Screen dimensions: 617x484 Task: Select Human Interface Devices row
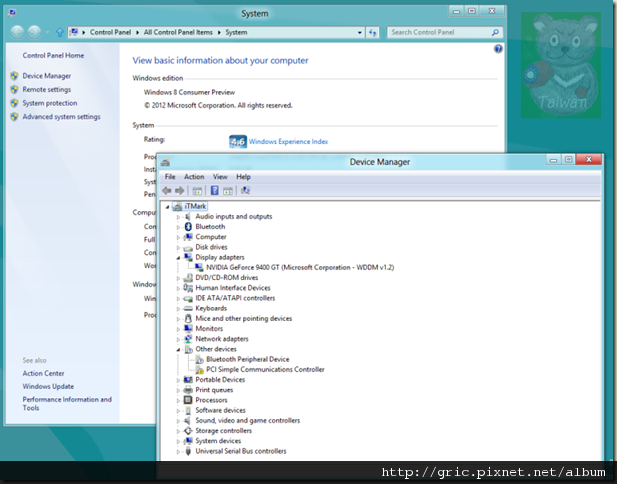(x=233, y=288)
